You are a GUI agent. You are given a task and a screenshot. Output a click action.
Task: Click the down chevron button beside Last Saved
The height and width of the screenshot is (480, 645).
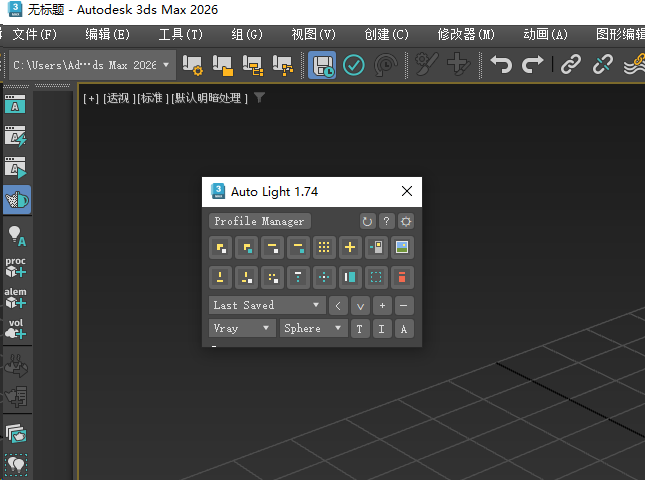[360, 306]
